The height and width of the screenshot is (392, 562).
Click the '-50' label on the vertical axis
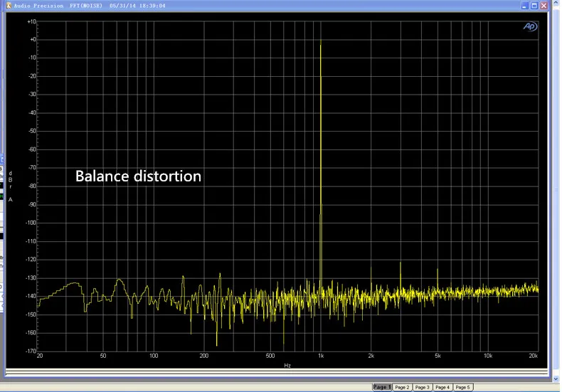[32, 131]
